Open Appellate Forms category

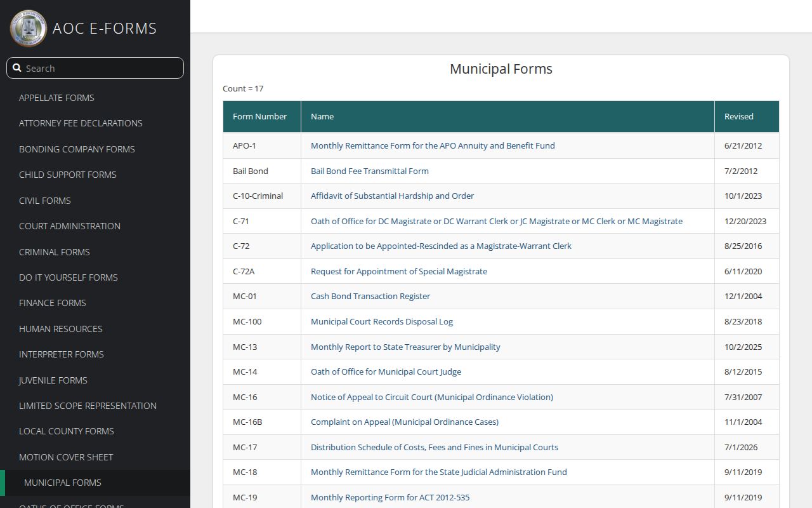[x=56, y=98]
